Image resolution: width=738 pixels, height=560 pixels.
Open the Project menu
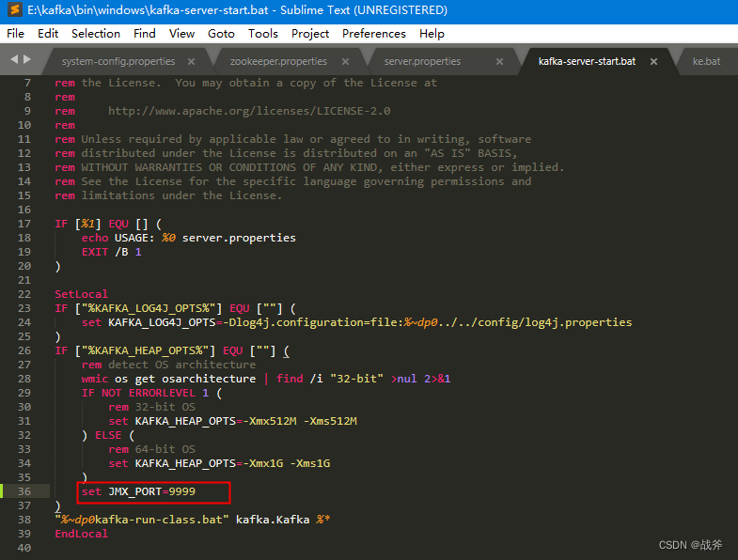pos(310,34)
